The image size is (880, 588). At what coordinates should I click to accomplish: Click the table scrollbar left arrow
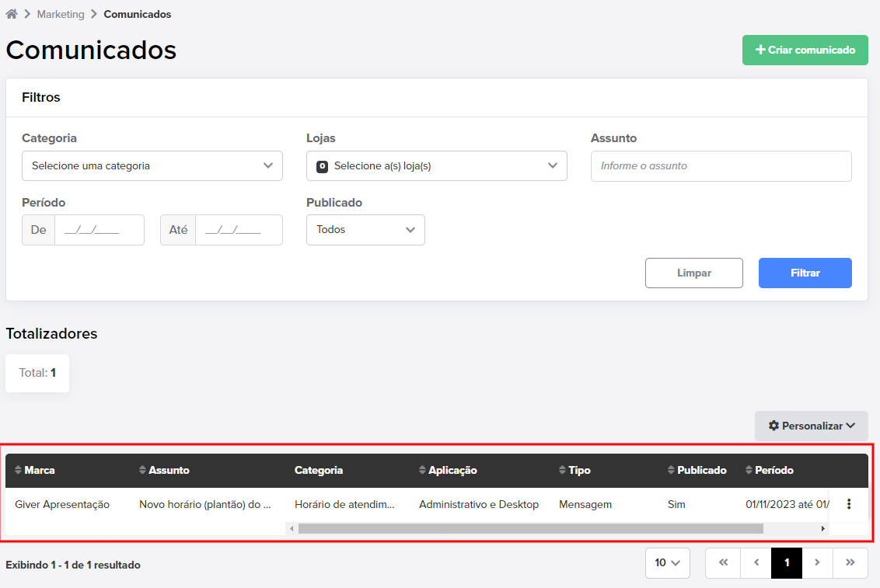292,529
